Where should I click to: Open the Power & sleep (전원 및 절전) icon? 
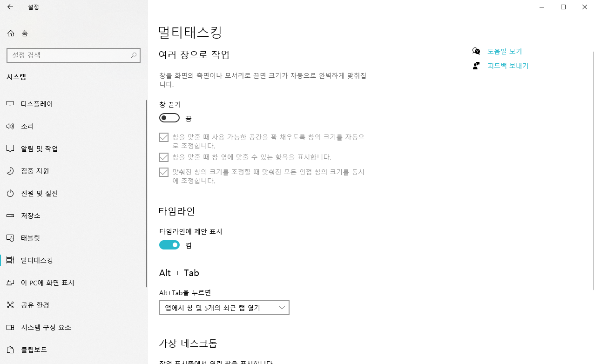coord(10,193)
